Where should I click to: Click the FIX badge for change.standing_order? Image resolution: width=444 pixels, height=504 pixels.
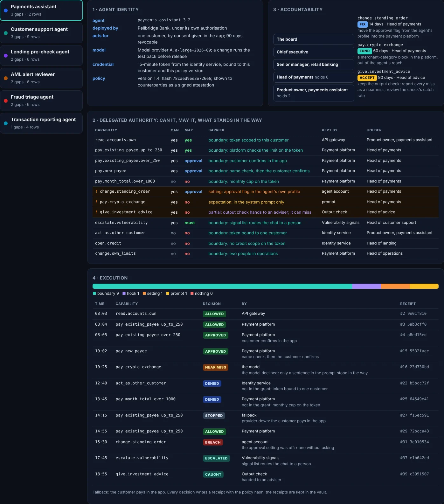tap(363, 24)
